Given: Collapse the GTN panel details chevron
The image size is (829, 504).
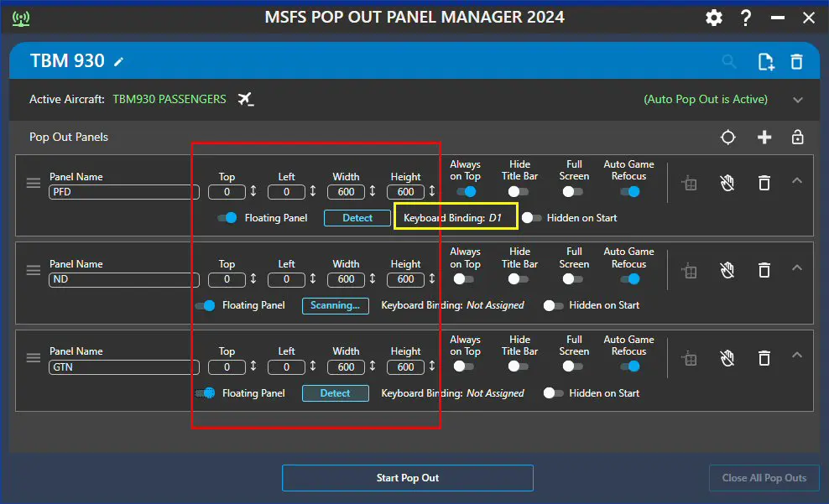Looking at the screenshot, I should [x=797, y=355].
